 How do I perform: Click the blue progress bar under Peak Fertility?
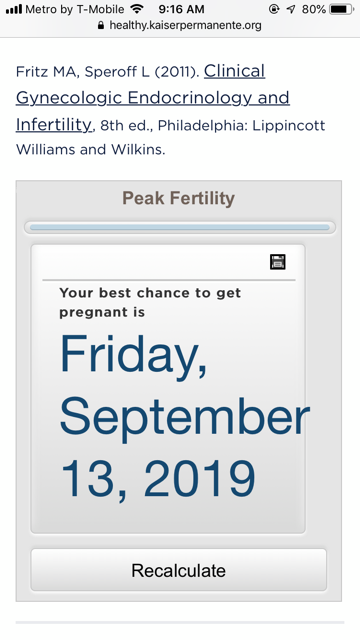[180, 227]
